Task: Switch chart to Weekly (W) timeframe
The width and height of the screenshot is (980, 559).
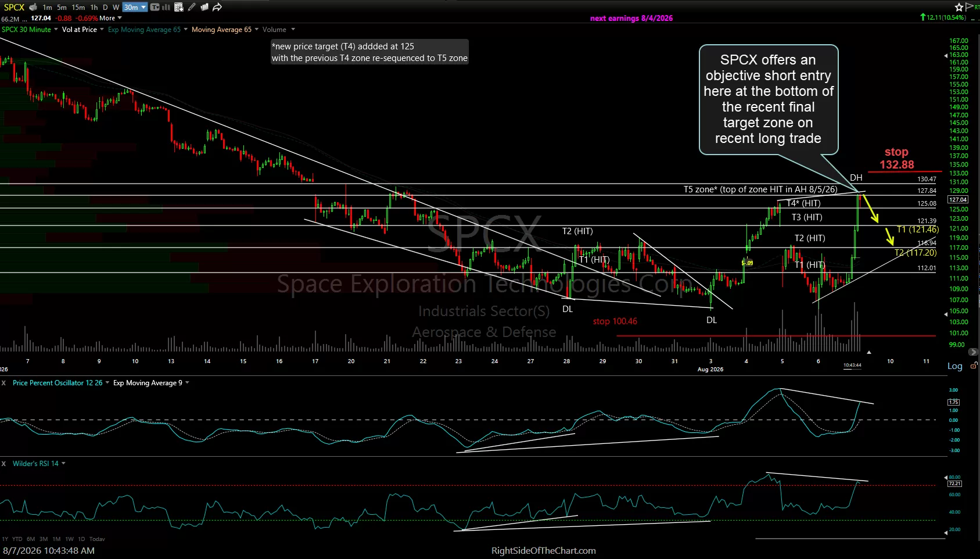Action: click(x=116, y=8)
